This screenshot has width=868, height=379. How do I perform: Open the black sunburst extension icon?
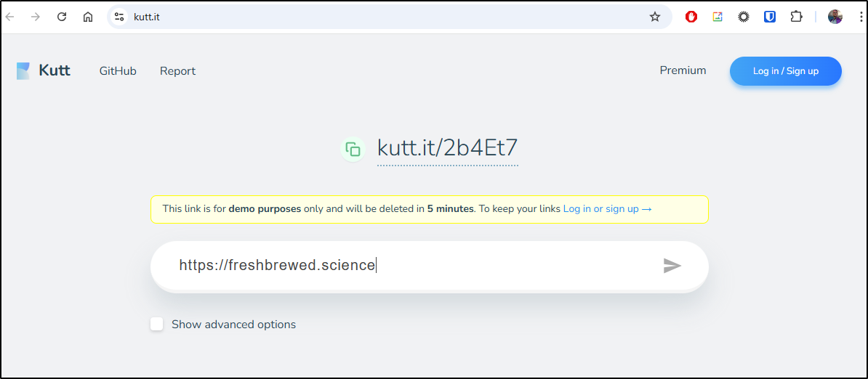pyautogui.click(x=744, y=17)
